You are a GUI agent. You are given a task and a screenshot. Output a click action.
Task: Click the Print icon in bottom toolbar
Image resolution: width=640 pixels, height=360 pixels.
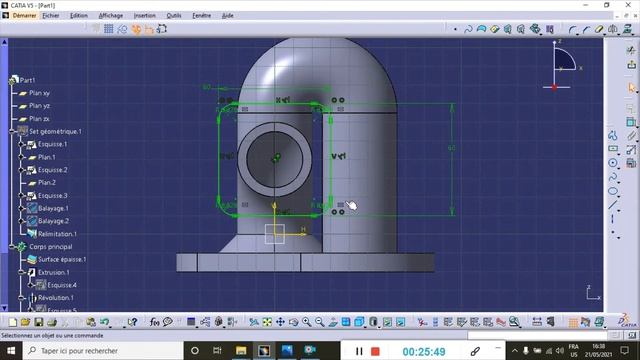pos(52,322)
